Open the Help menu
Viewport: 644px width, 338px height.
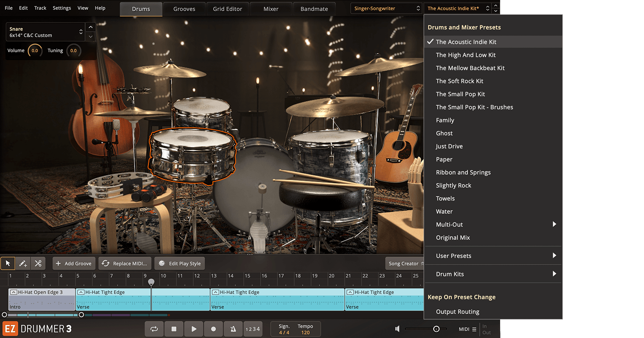(x=100, y=8)
